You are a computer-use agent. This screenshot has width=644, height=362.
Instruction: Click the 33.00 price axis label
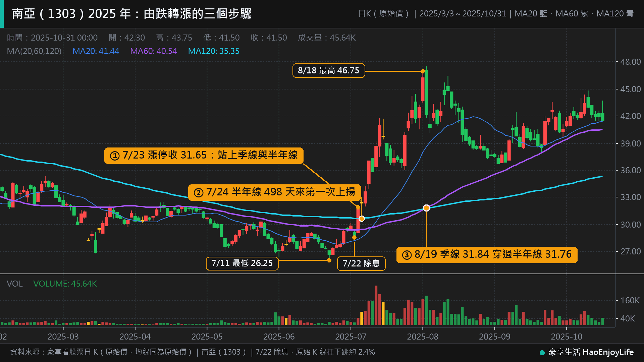tap(630, 197)
